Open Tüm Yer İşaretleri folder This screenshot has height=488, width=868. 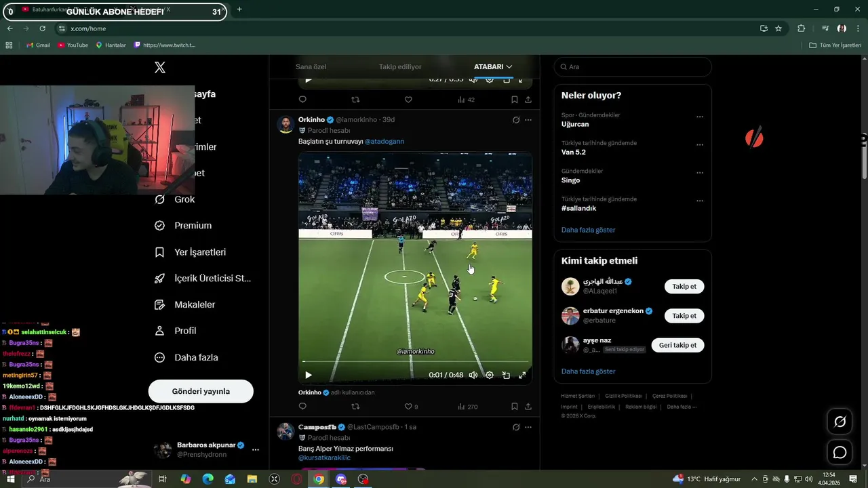point(835,45)
